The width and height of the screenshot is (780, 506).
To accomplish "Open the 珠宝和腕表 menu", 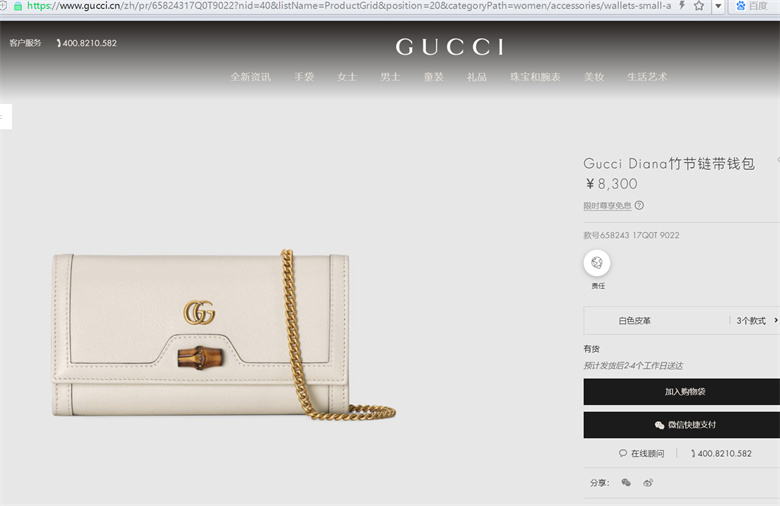I will coord(535,77).
